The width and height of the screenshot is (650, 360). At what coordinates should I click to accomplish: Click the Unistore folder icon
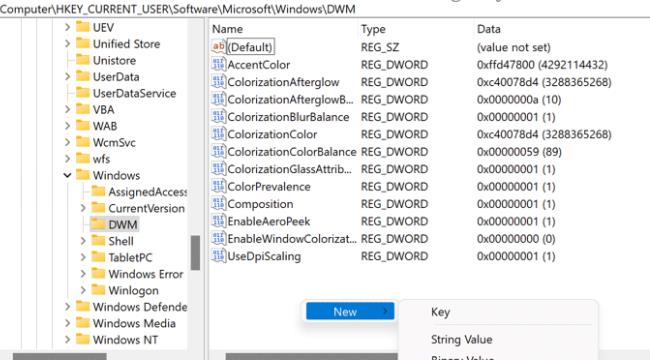[83, 60]
